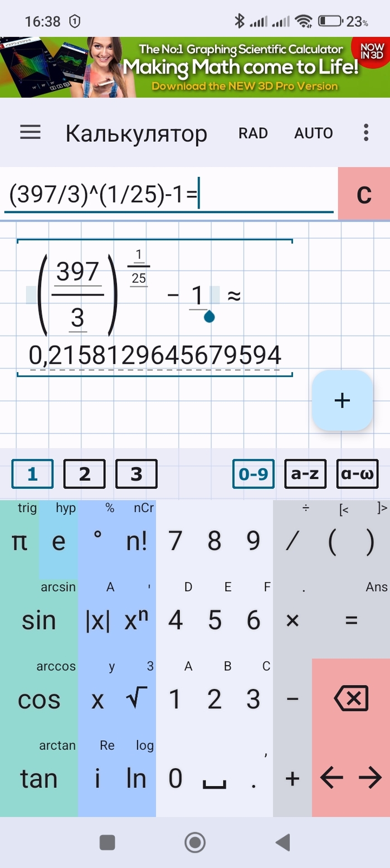Tap the square root key
Screen dimensions: 390x868
point(136,698)
